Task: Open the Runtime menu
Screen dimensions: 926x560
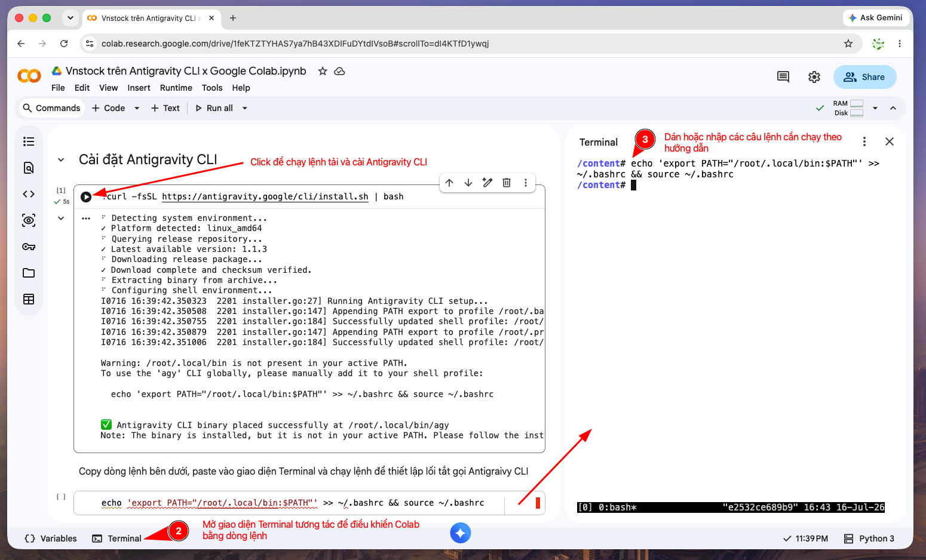Action: pyautogui.click(x=176, y=88)
